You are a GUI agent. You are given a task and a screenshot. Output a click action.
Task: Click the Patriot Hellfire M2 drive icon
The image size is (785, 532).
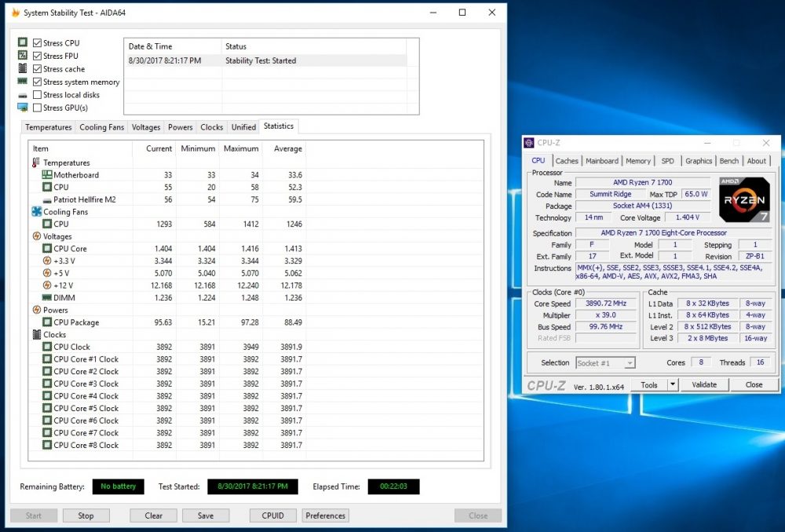pyautogui.click(x=47, y=200)
